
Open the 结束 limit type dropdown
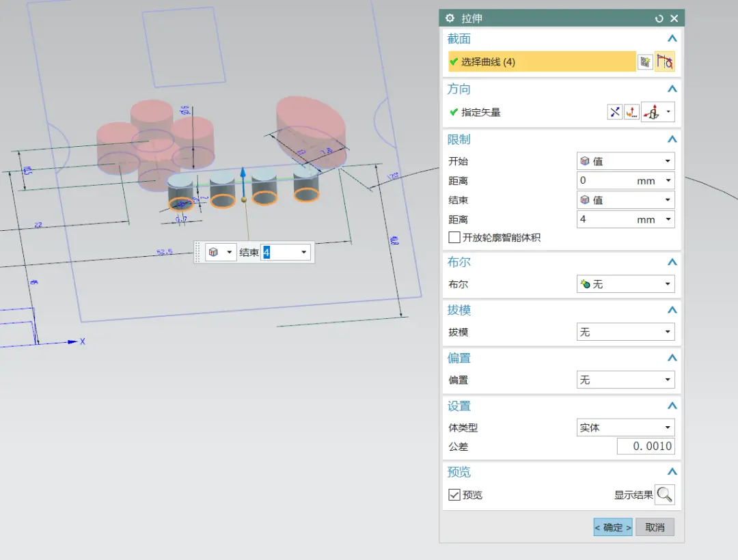(625, 200)
